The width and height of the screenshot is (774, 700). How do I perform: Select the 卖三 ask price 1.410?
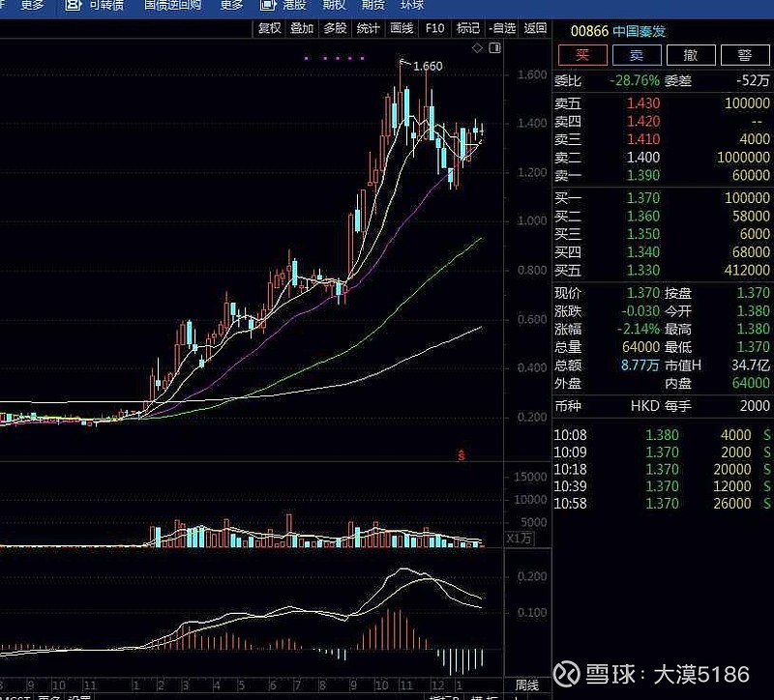click(643, 139)
